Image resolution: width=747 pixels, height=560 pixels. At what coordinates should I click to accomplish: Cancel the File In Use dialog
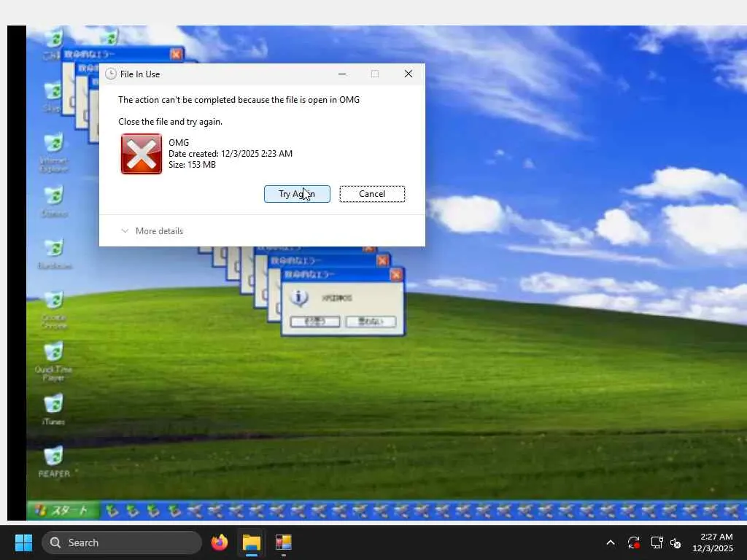(x=372, y=194)
